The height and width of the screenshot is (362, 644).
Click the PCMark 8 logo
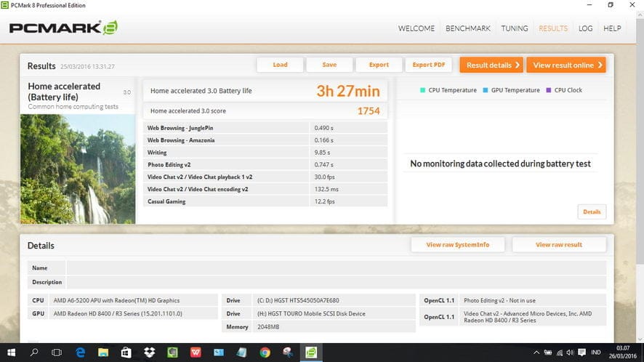63,28
